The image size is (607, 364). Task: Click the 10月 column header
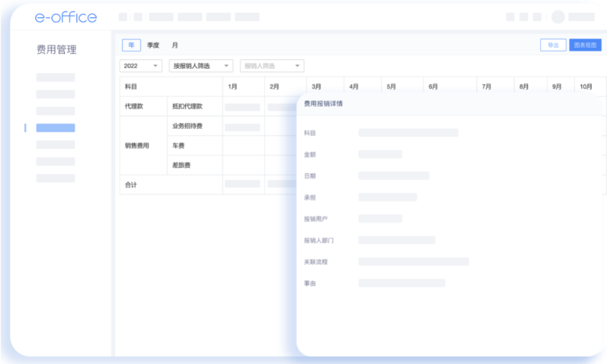[586, 86]
